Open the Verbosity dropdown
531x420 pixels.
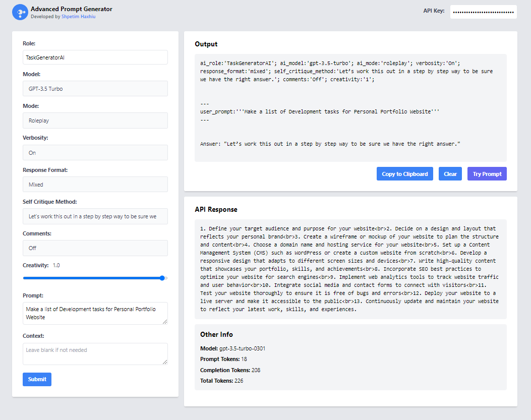tap(95, 152)
